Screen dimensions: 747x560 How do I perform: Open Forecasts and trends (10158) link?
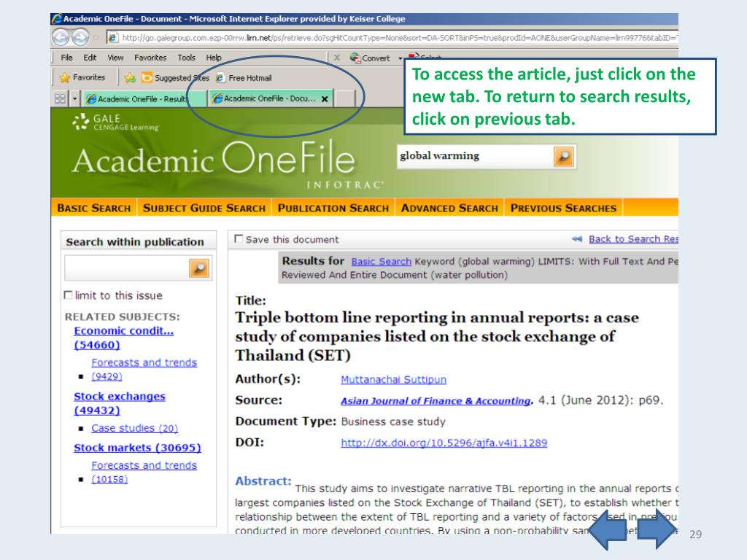[x=144, y=472]
